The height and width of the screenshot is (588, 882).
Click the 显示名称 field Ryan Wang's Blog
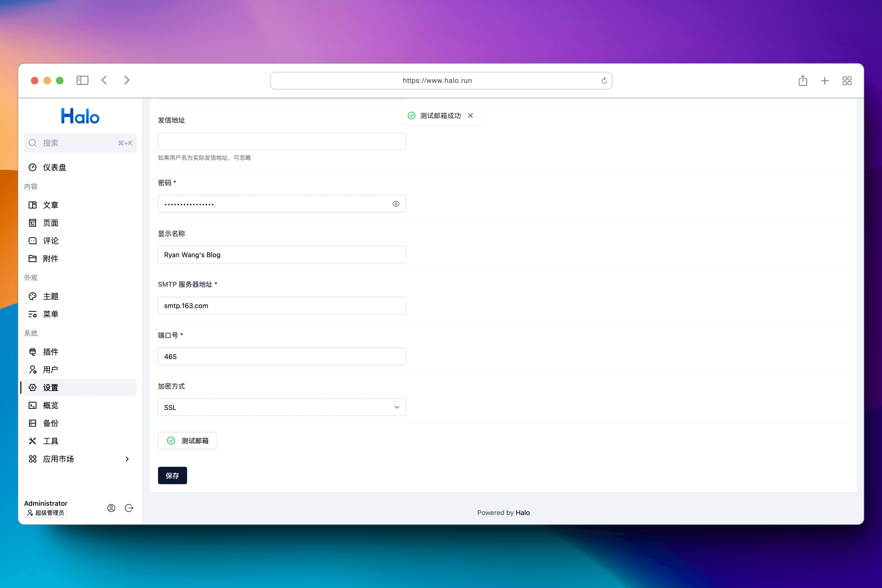(x=282, y=255)
